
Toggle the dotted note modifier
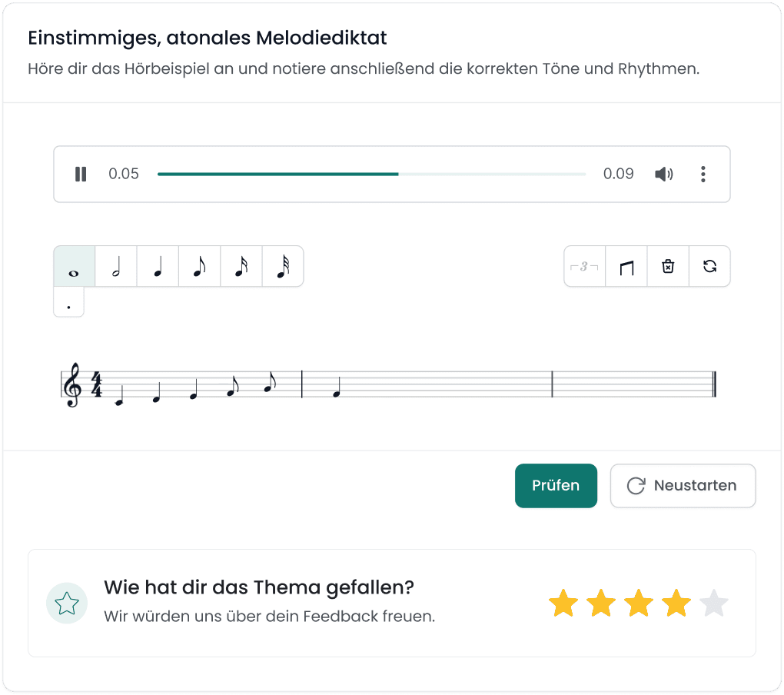(68, 302)
